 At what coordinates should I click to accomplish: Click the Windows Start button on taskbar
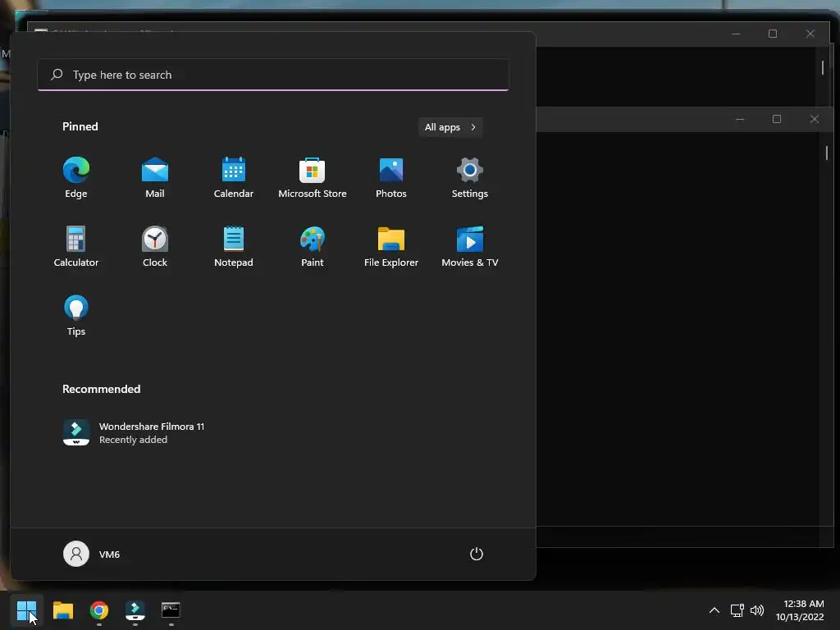coord(27,610)
